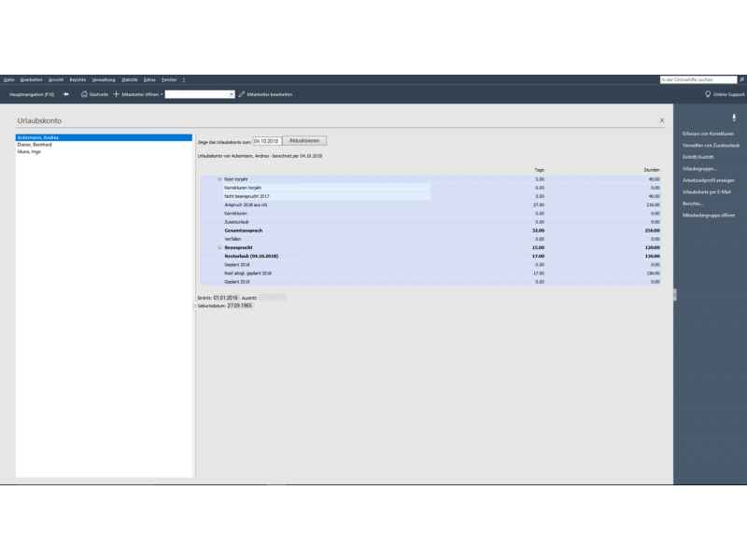This screenshot has width=747, height=560.
Task: Click the pencil icon for Mitarbeiter bearbeiten
Action: point(242,94)
